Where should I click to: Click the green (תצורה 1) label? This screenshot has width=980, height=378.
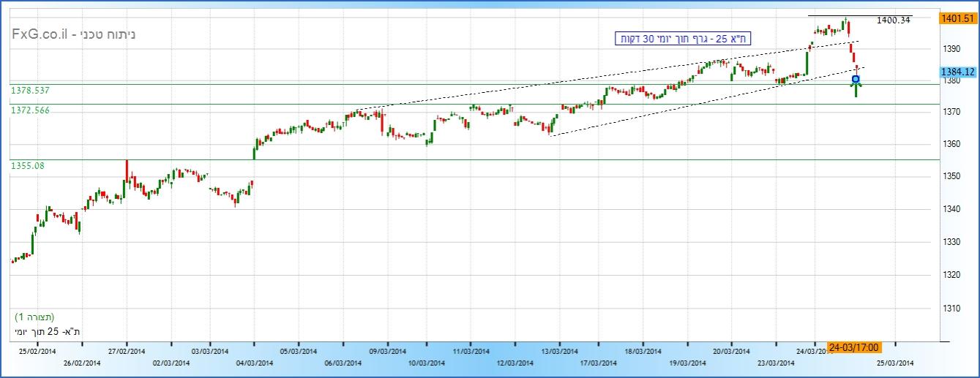[34, 318]
